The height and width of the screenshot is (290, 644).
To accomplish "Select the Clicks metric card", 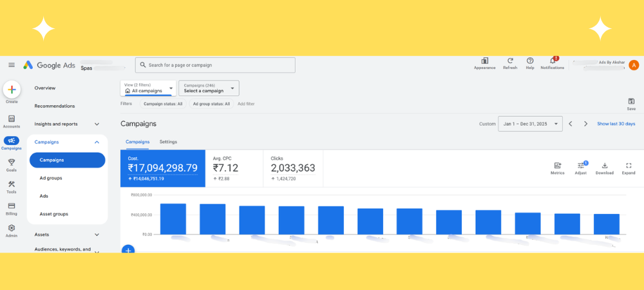I will (x=293, y=168).
